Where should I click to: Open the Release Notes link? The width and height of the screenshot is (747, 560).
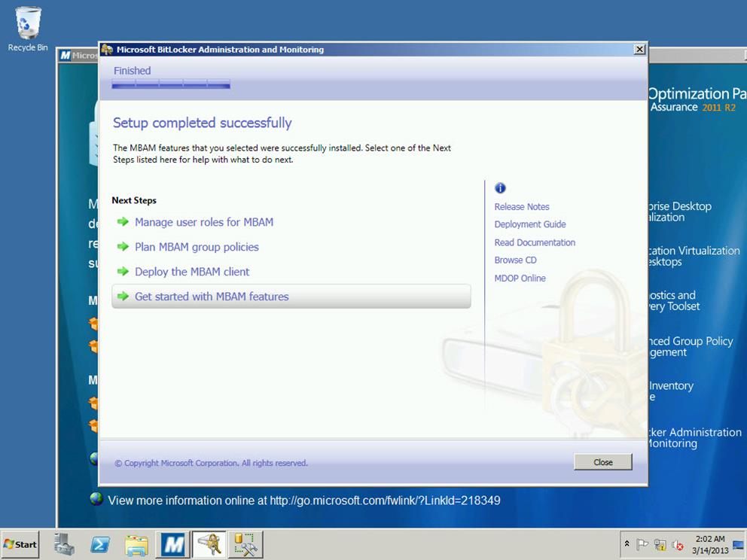pyautogui.click(x=522, y=207)
